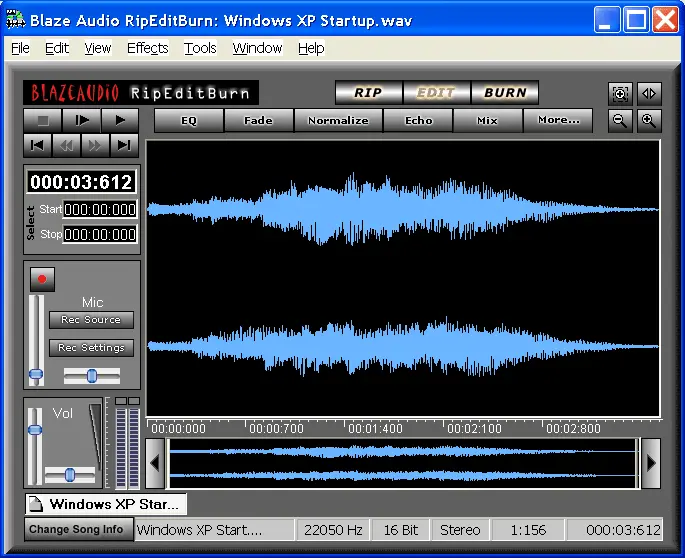The width and height of the screenshot is (685, 558).
Task: Click the zoom to selection icon
Action: point(620,94)
